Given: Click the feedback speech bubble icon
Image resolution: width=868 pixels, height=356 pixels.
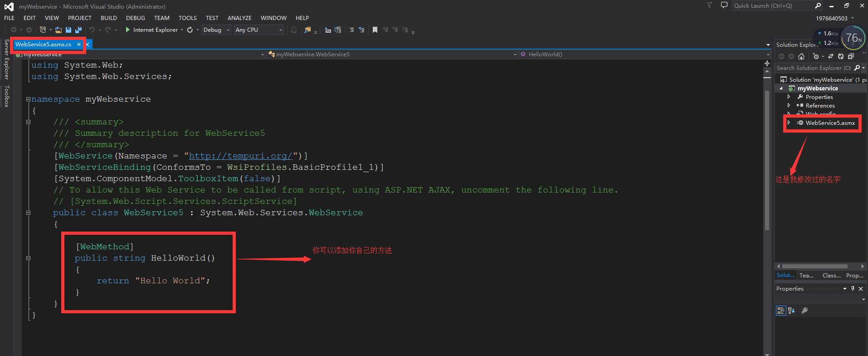Looking at the screenshot, I should tap(724, 5).
